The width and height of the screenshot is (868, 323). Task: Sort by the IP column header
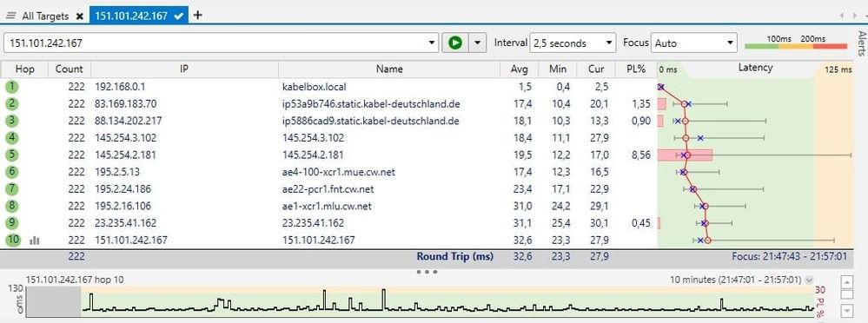point(184,69)
